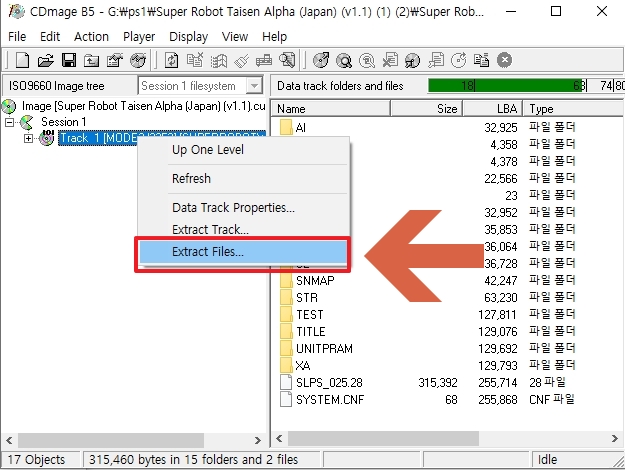
Task: Click the green disc capacity bar
Action: 505,86
